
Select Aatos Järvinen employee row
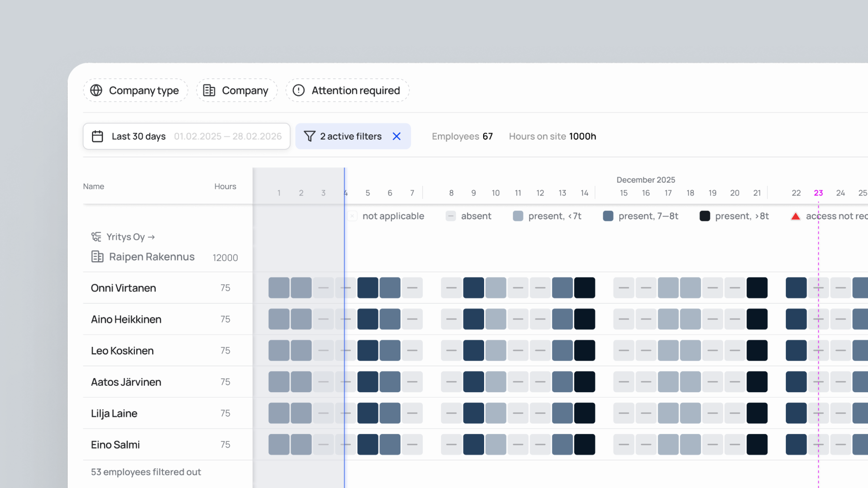pyautogui.click(x=168, y=382)
